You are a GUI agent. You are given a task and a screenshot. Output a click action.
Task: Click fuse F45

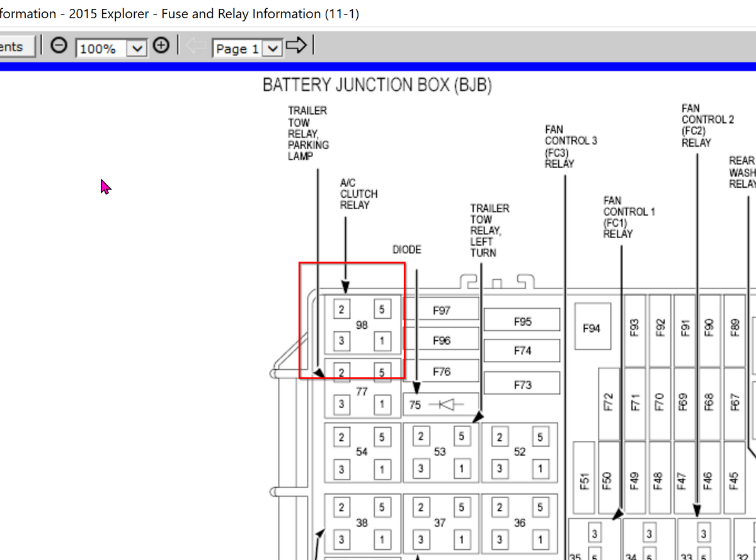point(735,479)
